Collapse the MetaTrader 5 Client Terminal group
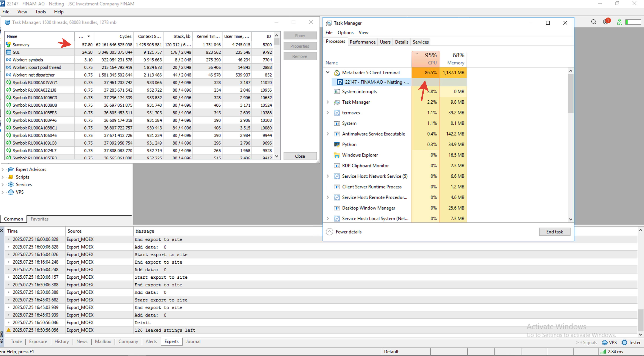This screenshot has height=356, width=644. 328,72
